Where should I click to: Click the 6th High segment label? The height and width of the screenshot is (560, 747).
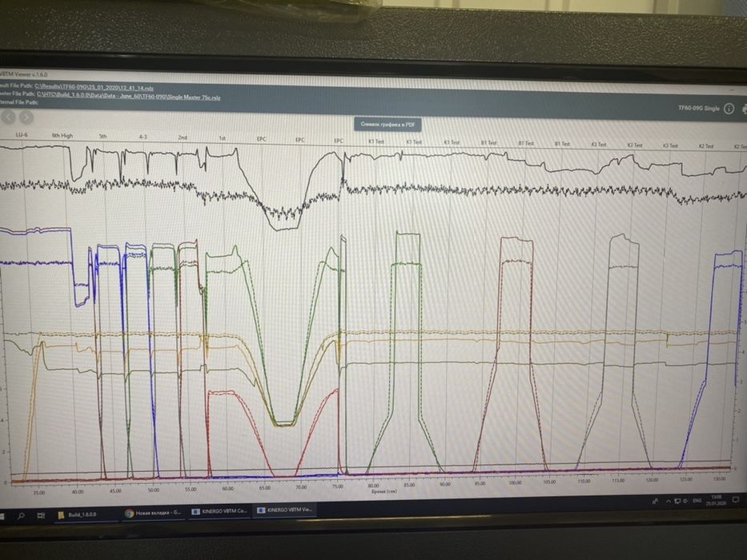coord(62,136)
